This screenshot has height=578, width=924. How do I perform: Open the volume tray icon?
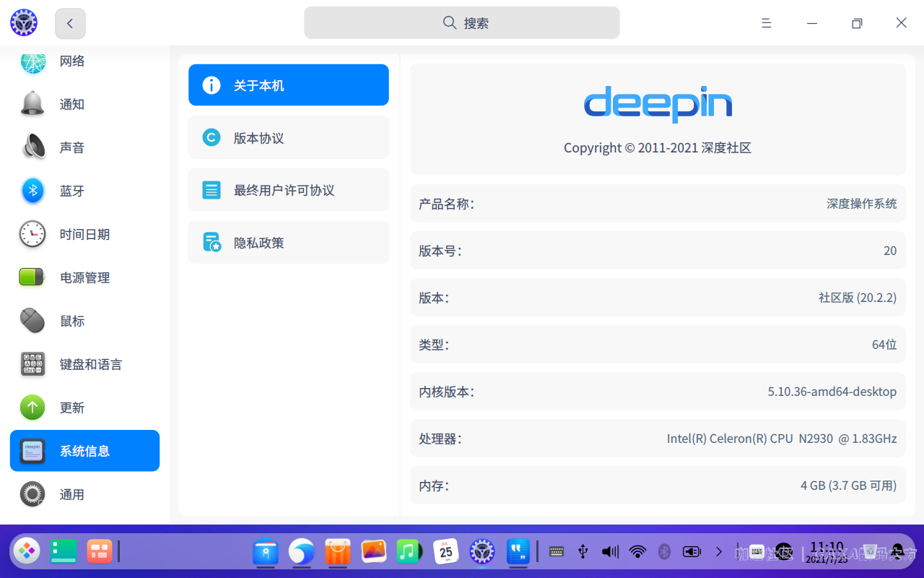coord(611,552)
